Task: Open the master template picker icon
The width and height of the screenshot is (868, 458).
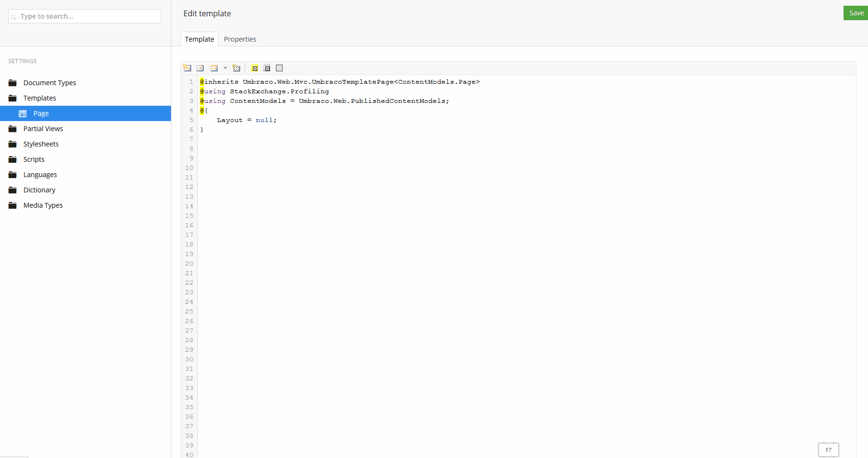Action: tap(267, 68)
